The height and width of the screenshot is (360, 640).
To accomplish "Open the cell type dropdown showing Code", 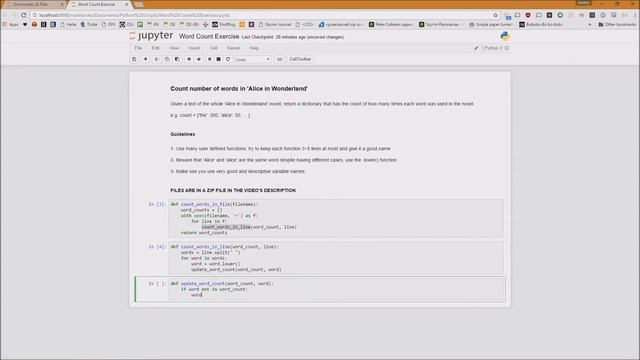I will point(252,60).
